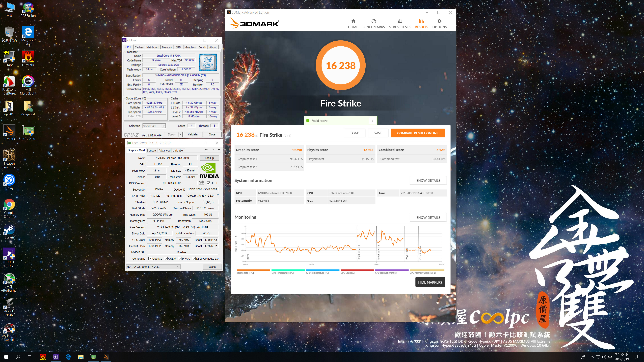Click the Windows Start button
Screen dimensions: 644x362
tap(6, 357)
